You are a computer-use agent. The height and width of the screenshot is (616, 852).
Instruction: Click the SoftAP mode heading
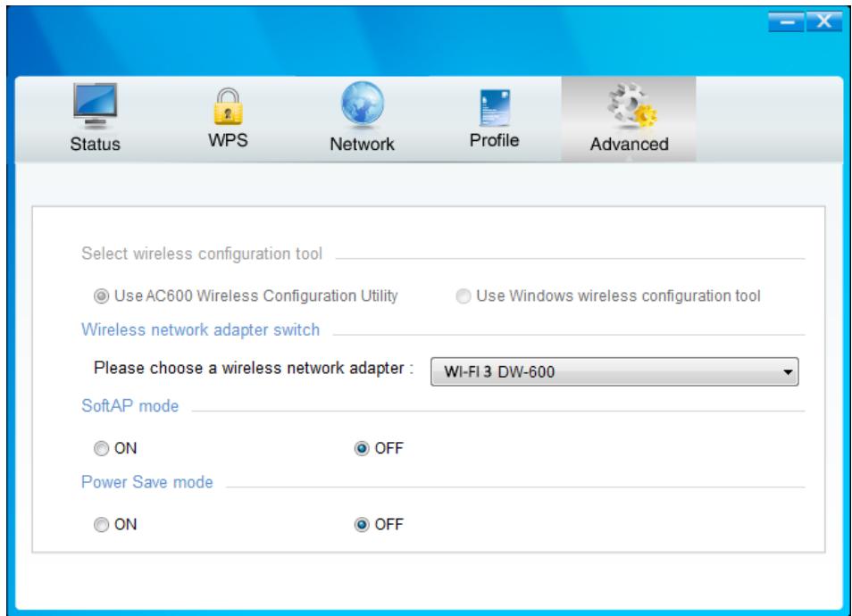129,406
